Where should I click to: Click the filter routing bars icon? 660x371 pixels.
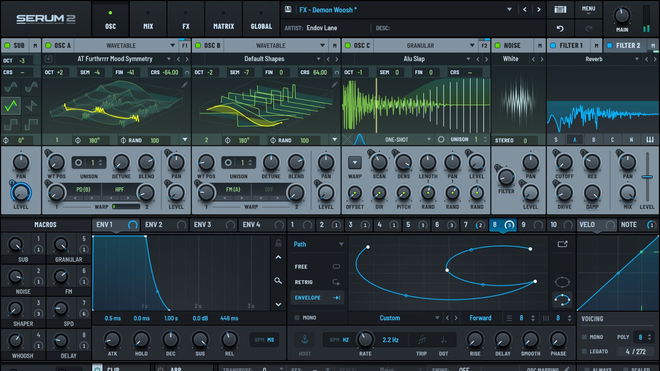(650, 139)
